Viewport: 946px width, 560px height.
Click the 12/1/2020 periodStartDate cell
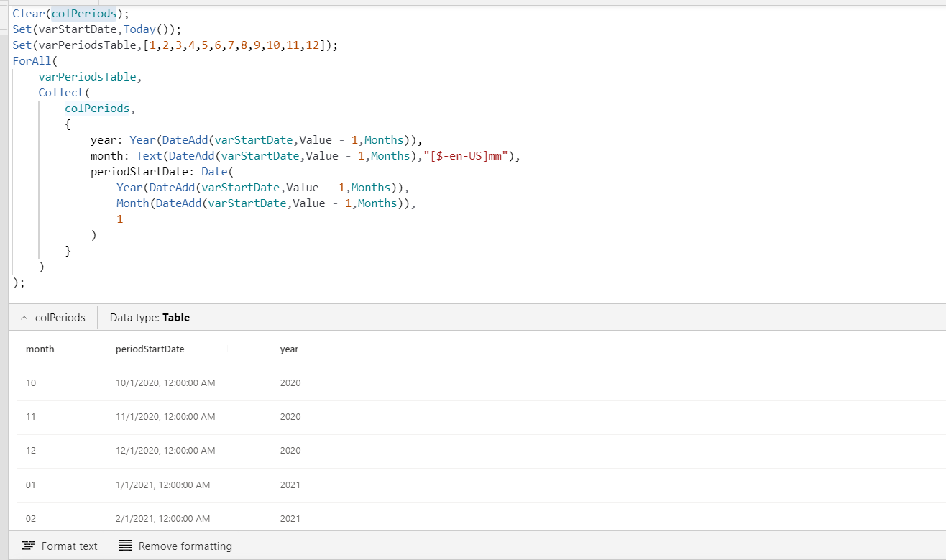(x=165, y=451)
